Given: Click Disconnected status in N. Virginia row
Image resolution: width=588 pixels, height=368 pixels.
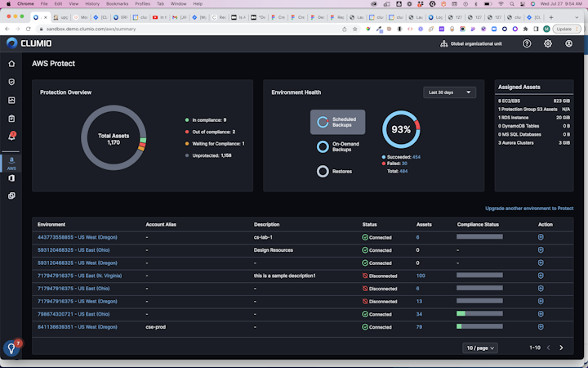Looking at the screenshot, I should pos(380,276).
